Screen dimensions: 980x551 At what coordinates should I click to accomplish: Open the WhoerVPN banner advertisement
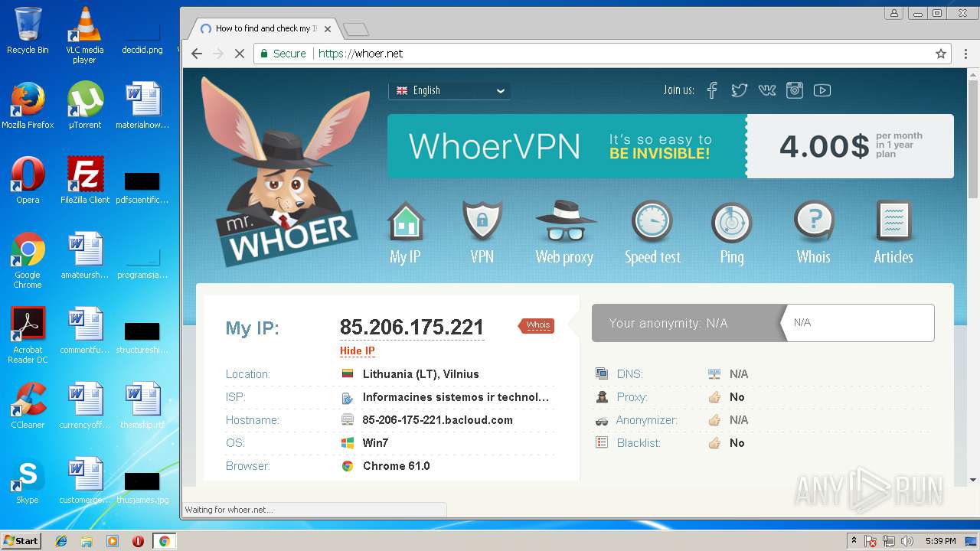[567, 146]
